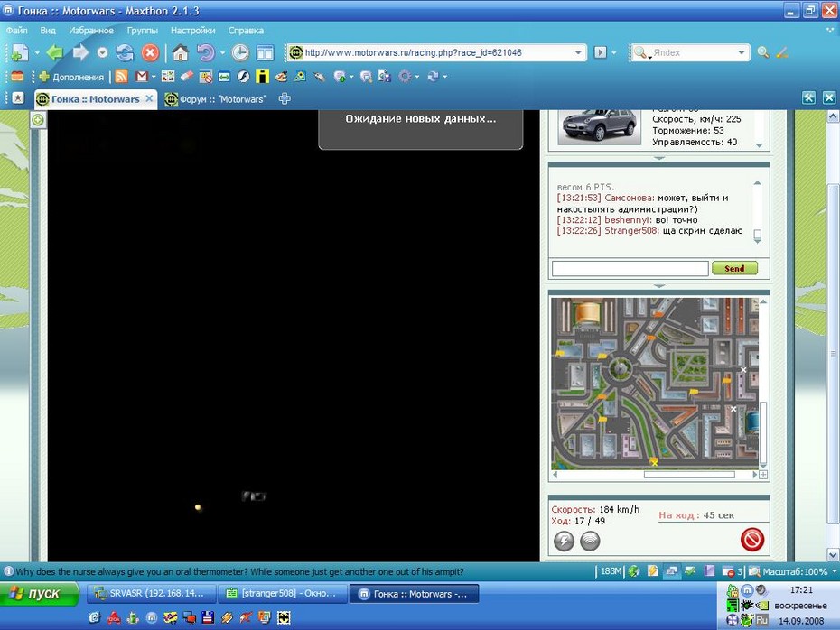This screenshot has width=840, height=630.
Task: Switch to the Форум :: "Motorwars" tab
Action: pos(215,99)
